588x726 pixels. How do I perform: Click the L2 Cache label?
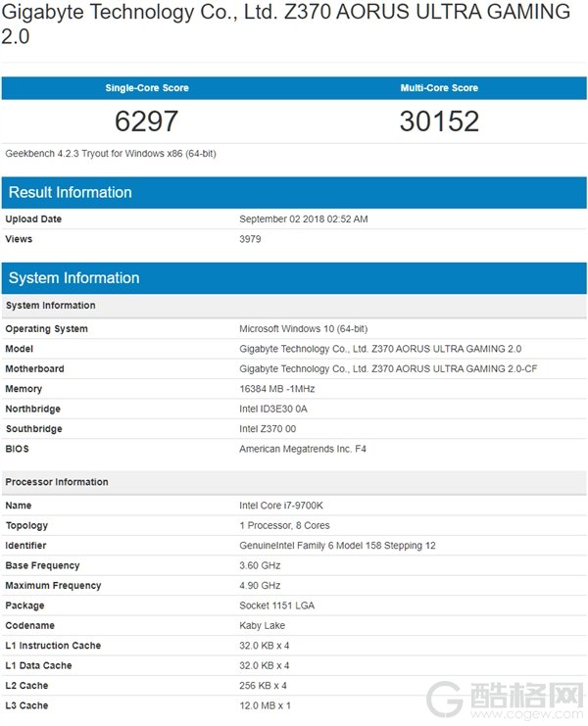26,685
